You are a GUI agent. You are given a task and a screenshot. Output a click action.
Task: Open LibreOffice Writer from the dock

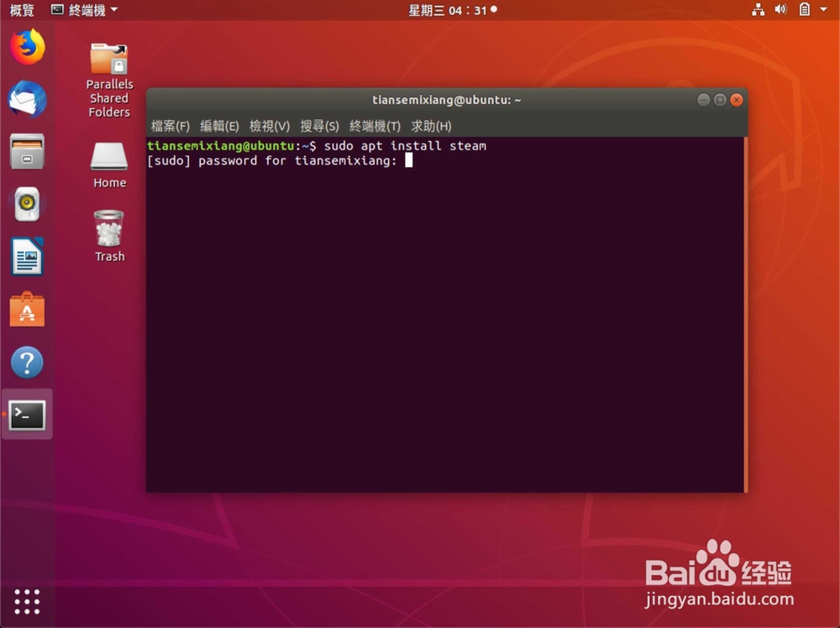(27, 257)
